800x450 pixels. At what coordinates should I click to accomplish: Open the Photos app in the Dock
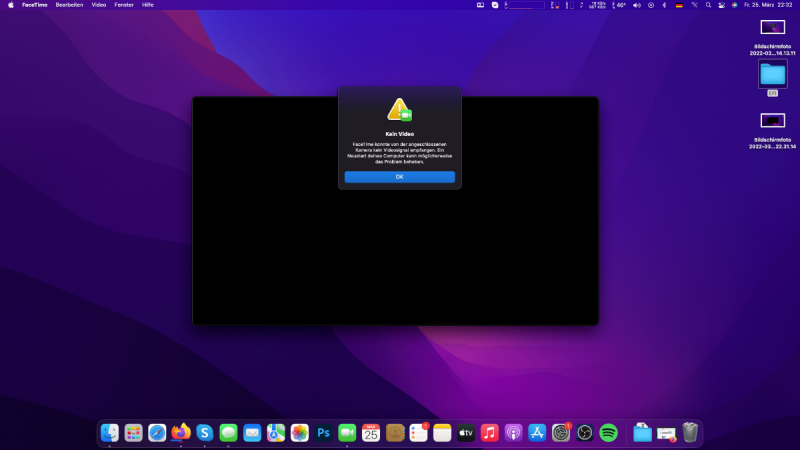[299, 433]
